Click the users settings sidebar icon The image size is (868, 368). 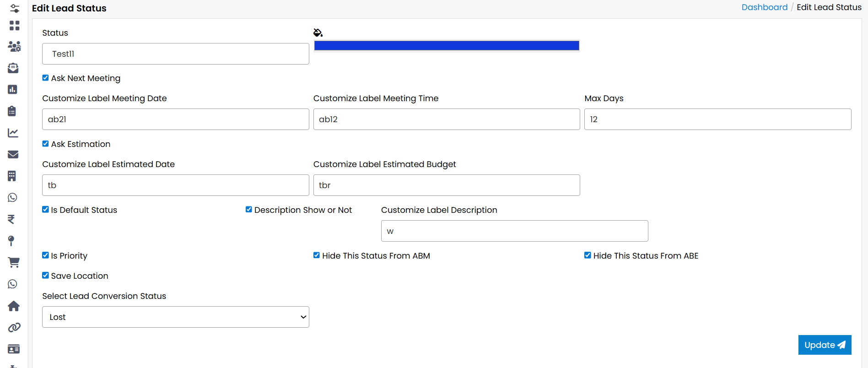click(14, 47)
